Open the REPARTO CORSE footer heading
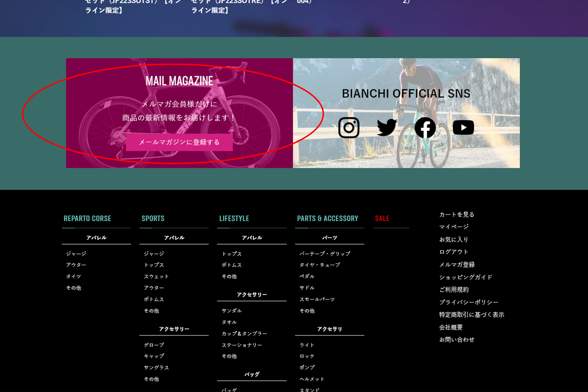The width and height of the screenshot is (588, 392). click(x=87, y=219)
